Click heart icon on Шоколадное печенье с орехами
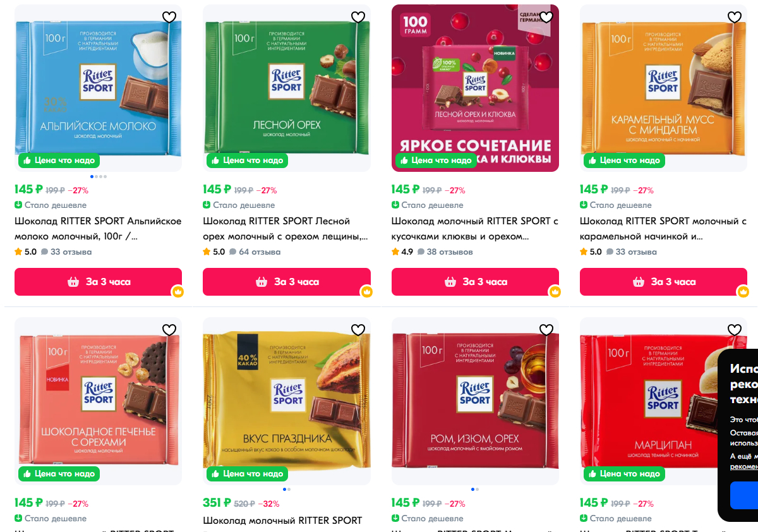This screenshot has width=758, height=532. click(x=169, y=330)
